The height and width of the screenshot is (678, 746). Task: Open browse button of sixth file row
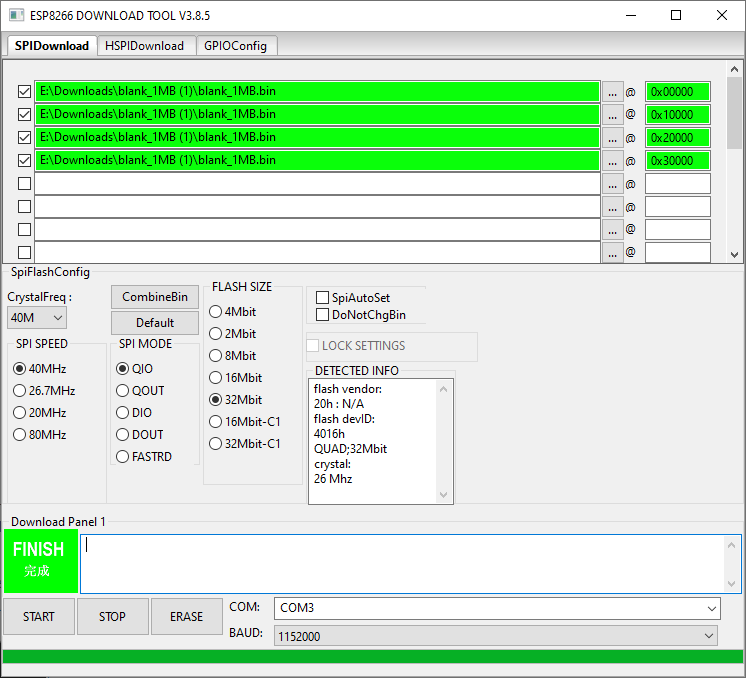click(612, 206)
